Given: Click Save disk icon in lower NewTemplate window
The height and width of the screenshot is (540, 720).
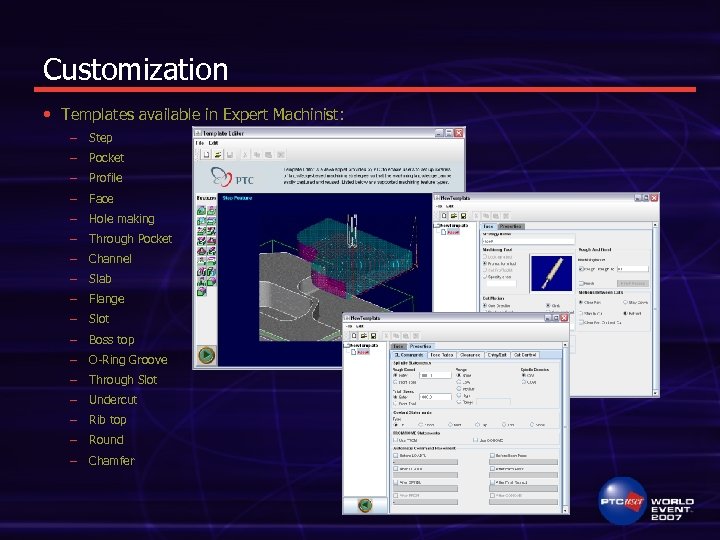Looking at the screenshot, I should tap(373, 336).
